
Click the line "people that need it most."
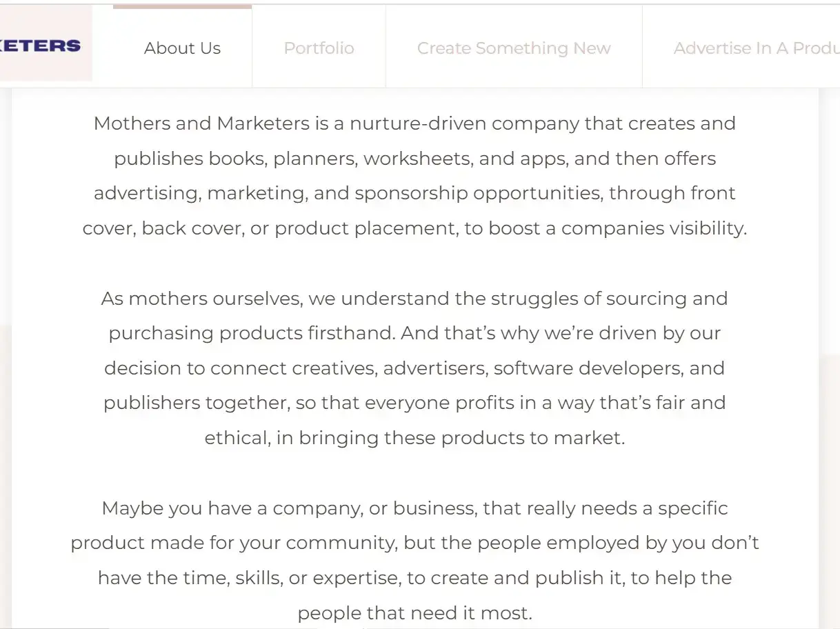click(415, 613)
